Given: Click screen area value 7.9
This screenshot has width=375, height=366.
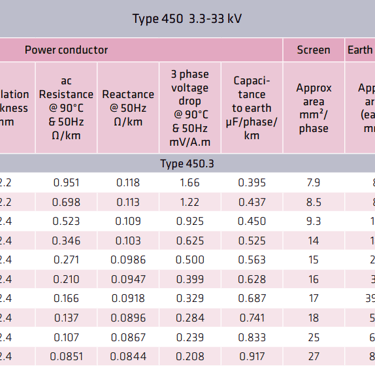Looking at the screenshot, I should 313,183.
